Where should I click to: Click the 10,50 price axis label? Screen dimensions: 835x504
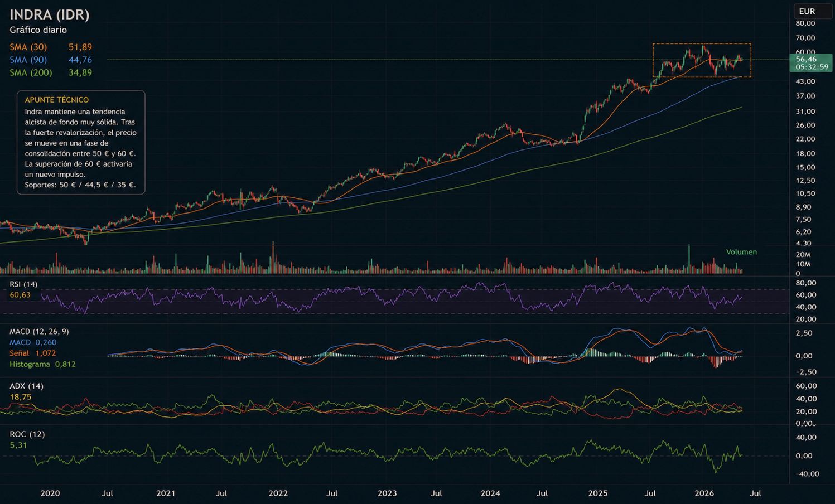pos(805,194)
